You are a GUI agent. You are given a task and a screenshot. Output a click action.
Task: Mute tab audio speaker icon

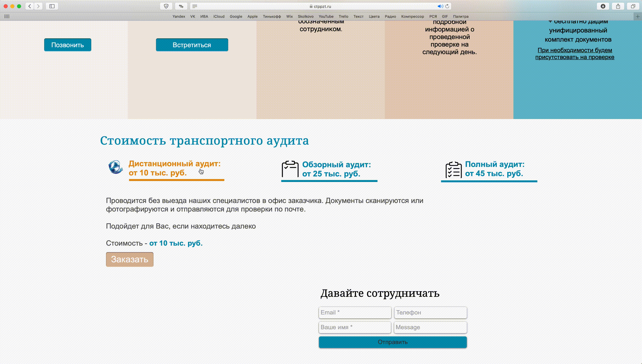(x=440, y=6)
